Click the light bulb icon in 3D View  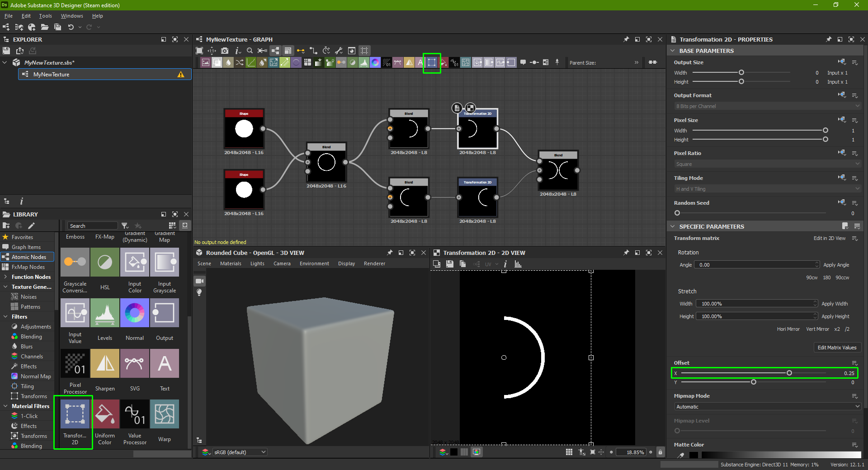point(199,292)
